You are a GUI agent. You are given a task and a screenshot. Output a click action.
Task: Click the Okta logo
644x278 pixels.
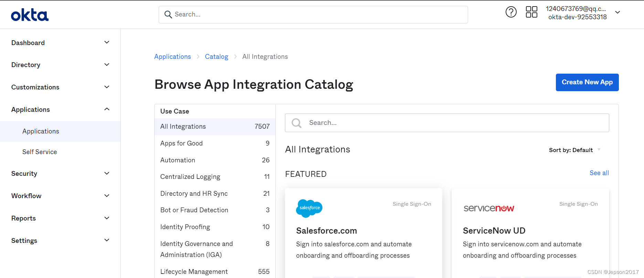(30, 15)
